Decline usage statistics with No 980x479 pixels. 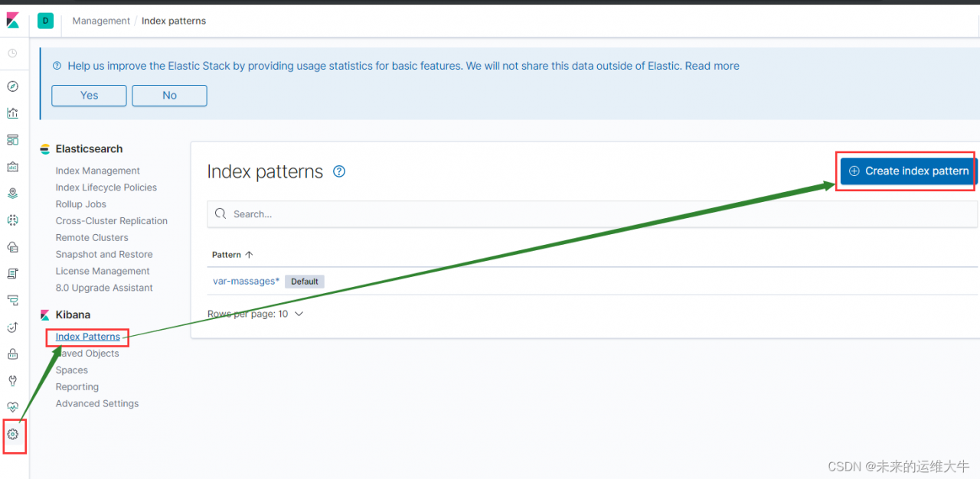(169, 96)
